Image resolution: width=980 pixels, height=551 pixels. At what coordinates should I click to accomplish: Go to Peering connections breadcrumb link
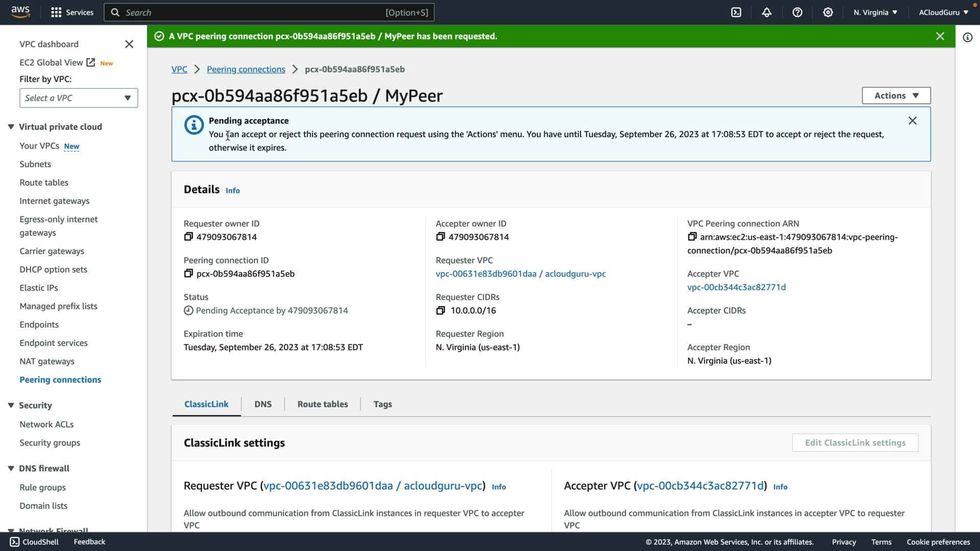point(246,69)
